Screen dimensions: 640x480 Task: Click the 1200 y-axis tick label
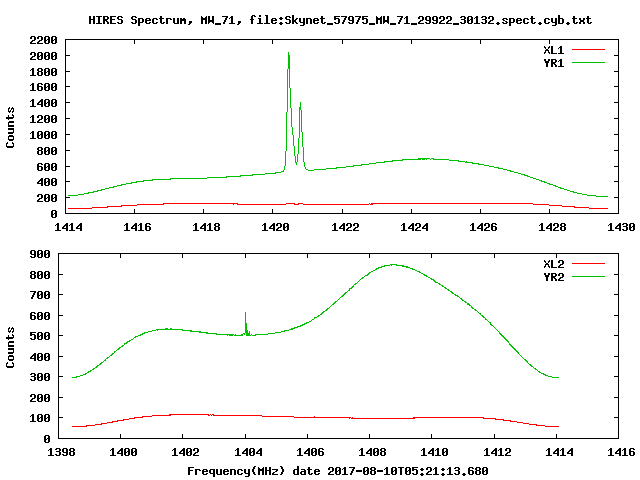(x=43, y=119)
